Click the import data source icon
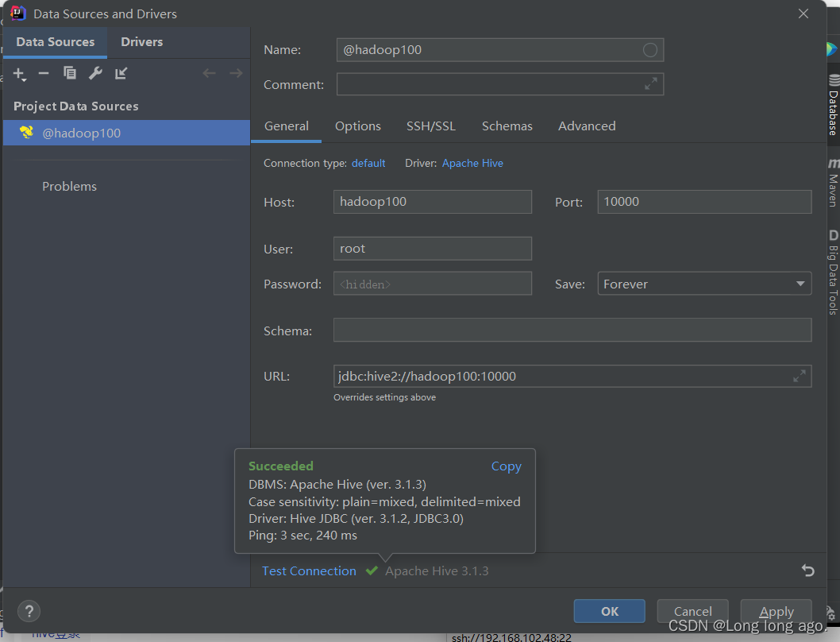 click(x=121, y=73)
